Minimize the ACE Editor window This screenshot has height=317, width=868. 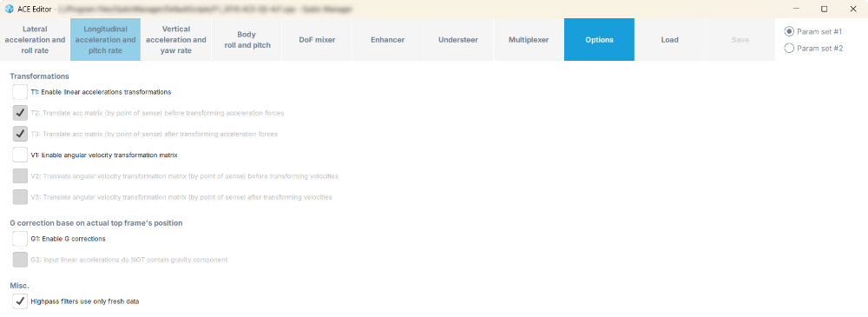pyautogui.click(x=796, y=9)
